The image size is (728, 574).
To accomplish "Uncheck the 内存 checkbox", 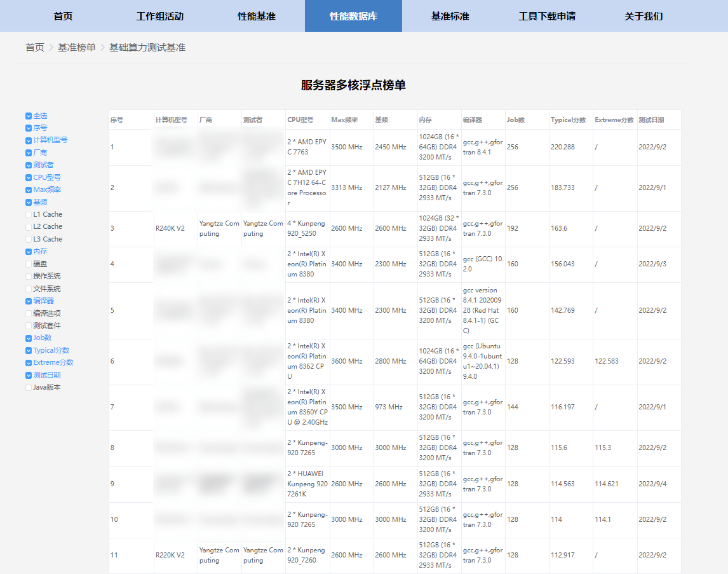I will (x=29, y=252).
